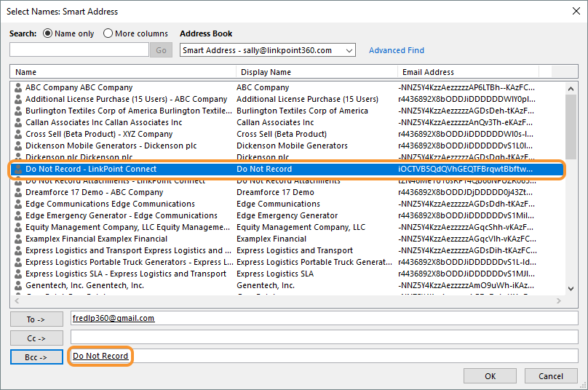The width and height of the screenshot is (588, 390).
Task: Click the To -> button
Action: (36, 319)
